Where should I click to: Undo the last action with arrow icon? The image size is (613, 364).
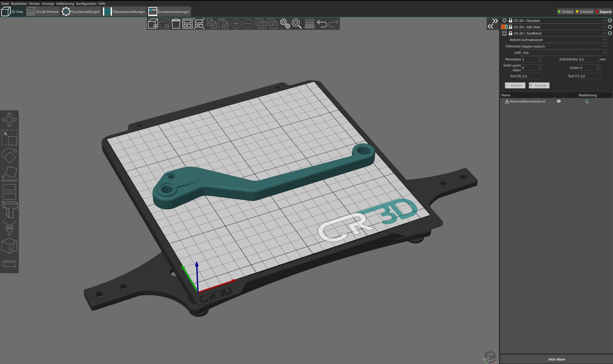[x=322, y=24]
